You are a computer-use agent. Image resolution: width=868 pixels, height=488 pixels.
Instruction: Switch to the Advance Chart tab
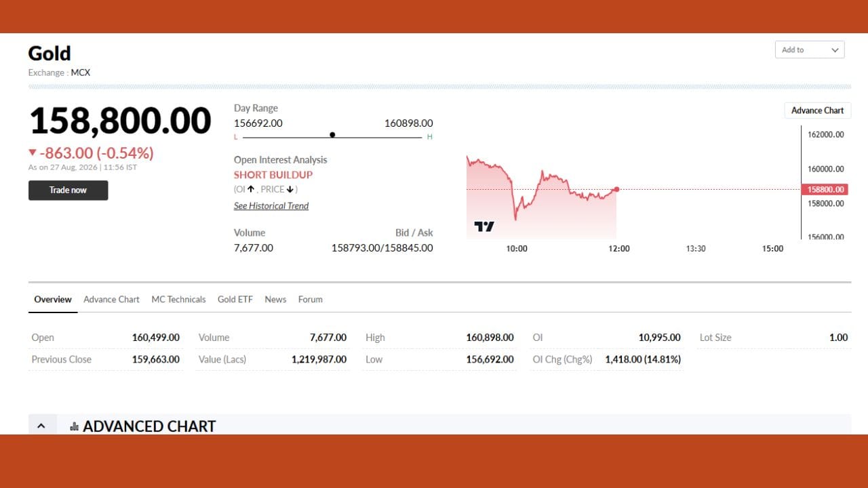click(111, 299)
